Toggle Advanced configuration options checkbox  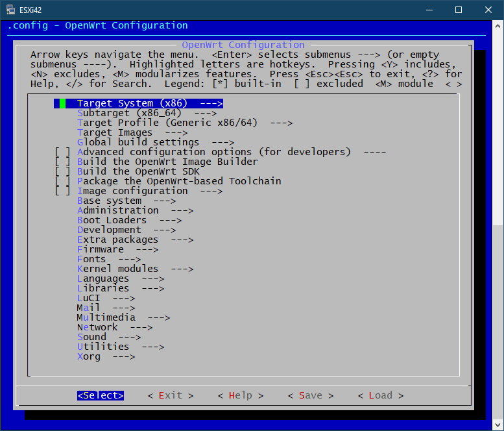point(62,152)
